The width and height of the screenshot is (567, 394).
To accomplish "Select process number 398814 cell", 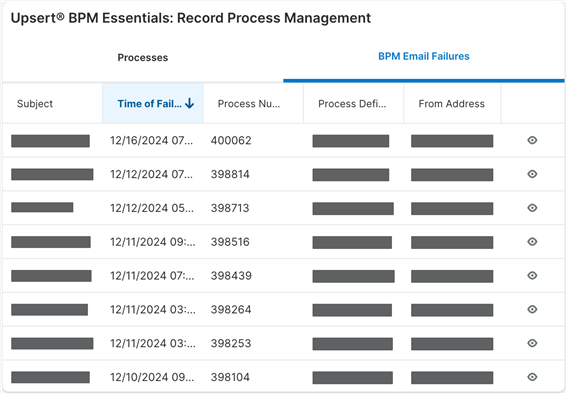I will (230, 174).
